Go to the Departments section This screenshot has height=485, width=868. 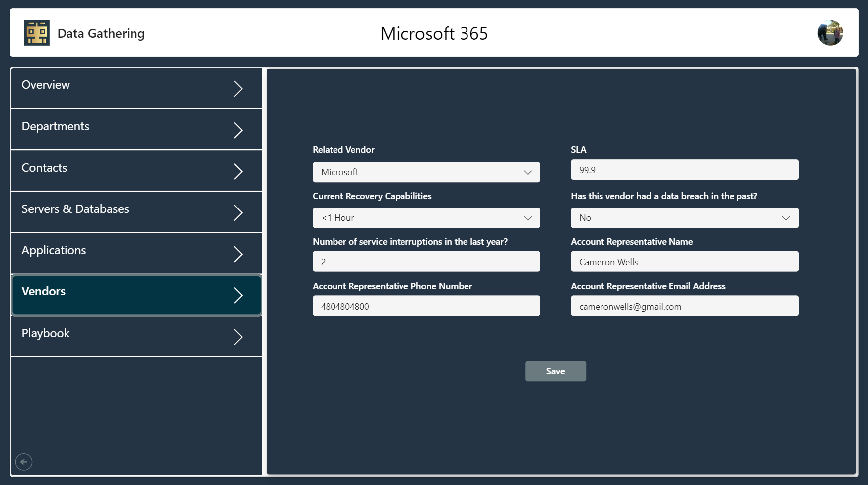(x=136, y=130)
